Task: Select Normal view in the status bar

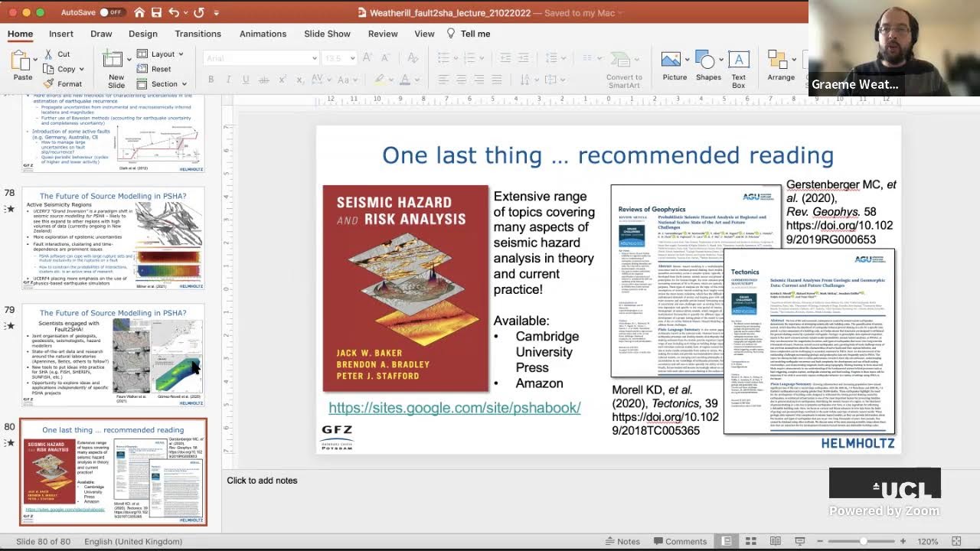Action: [x=727, y=541]
